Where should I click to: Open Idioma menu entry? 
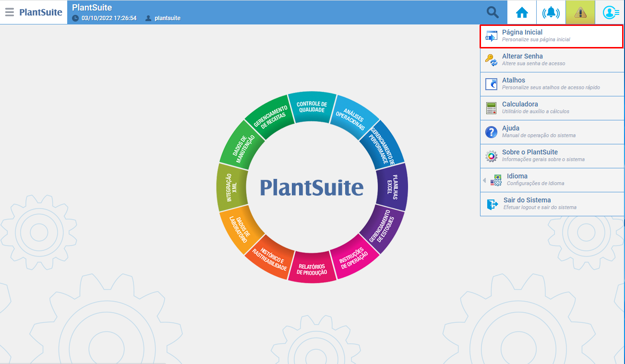click(x=552, y=180)
